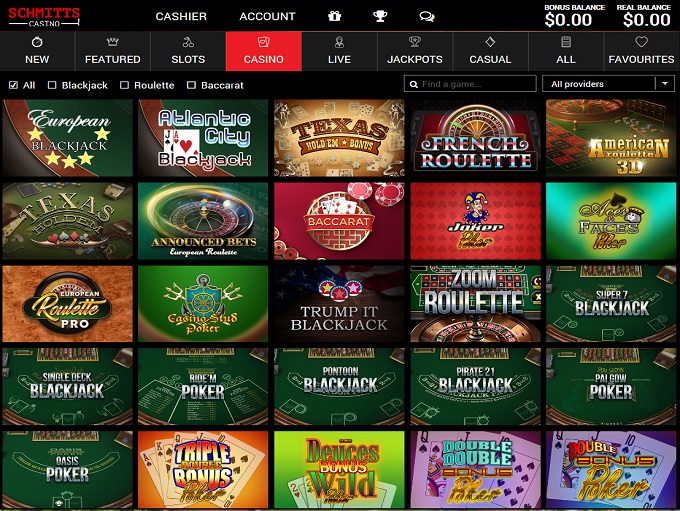Uncheck the All filter checkbox
This screenshot has height=511, width=680.
coord(13,85)
